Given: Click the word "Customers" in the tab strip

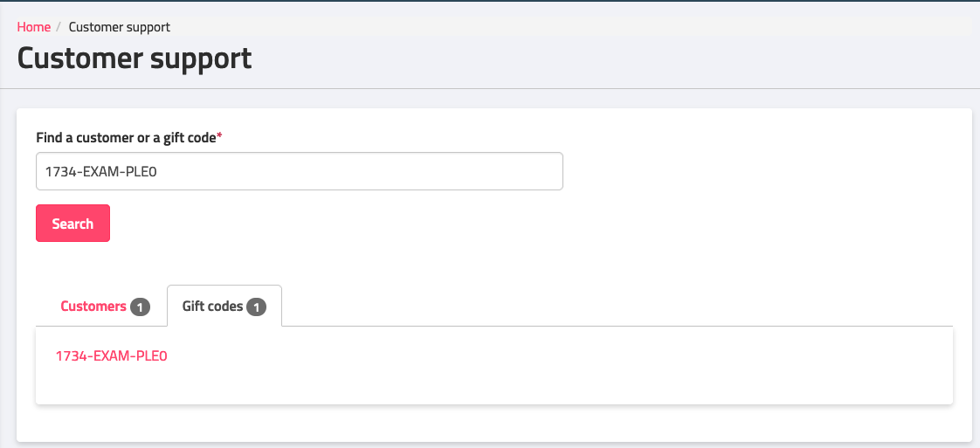Looking at the screenshot, I should 93,307.
